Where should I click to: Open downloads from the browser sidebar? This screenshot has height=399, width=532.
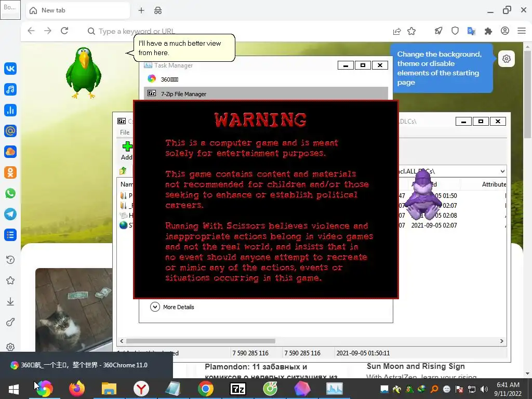pos(10,301)
